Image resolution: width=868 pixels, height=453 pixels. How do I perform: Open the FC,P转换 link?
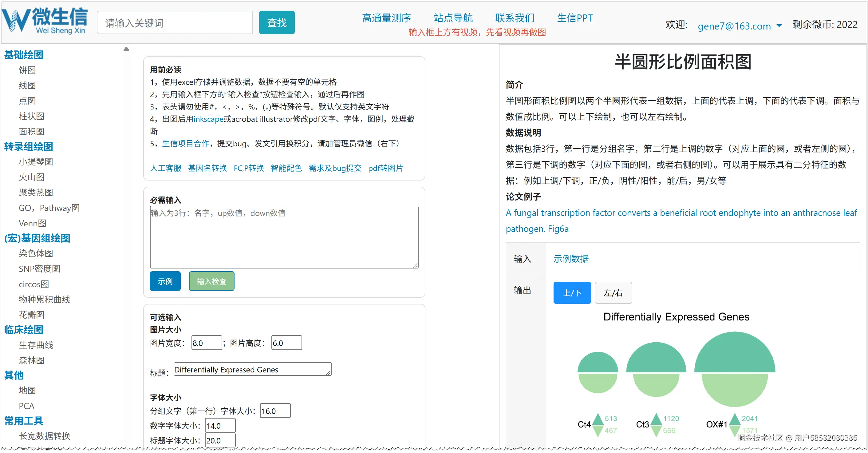coord(249,168)
